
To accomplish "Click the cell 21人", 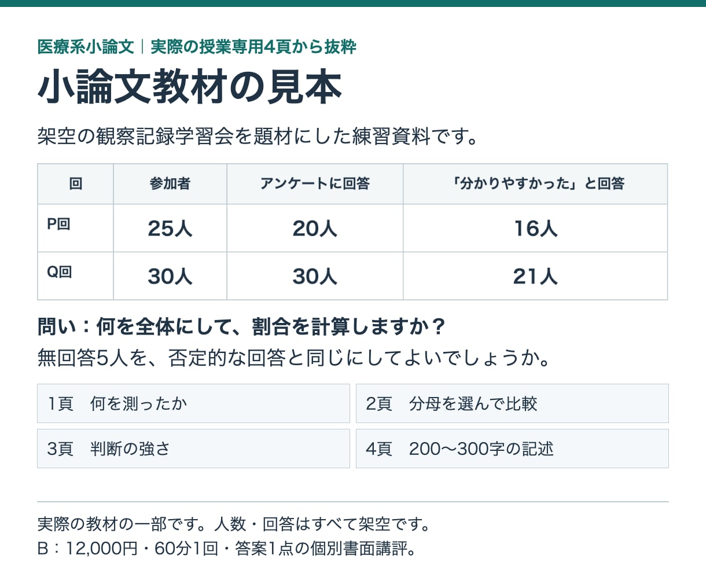I will tap(536, 277).
